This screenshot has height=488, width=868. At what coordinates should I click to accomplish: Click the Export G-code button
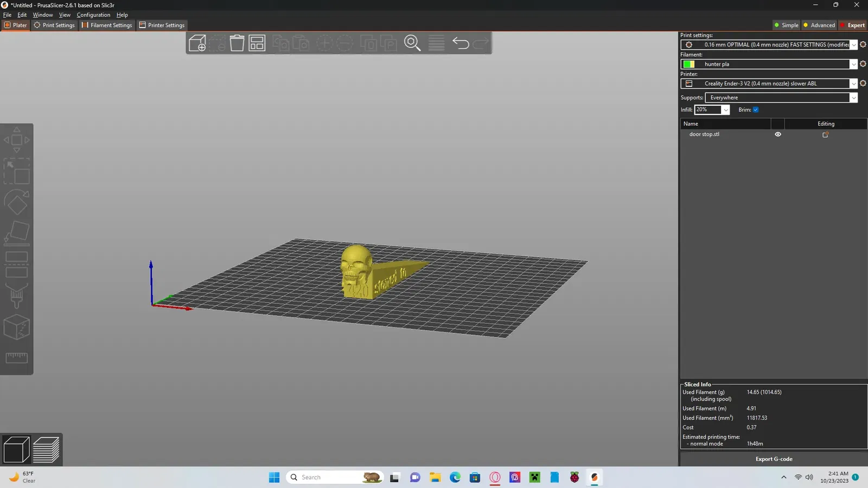coord(774,459)
